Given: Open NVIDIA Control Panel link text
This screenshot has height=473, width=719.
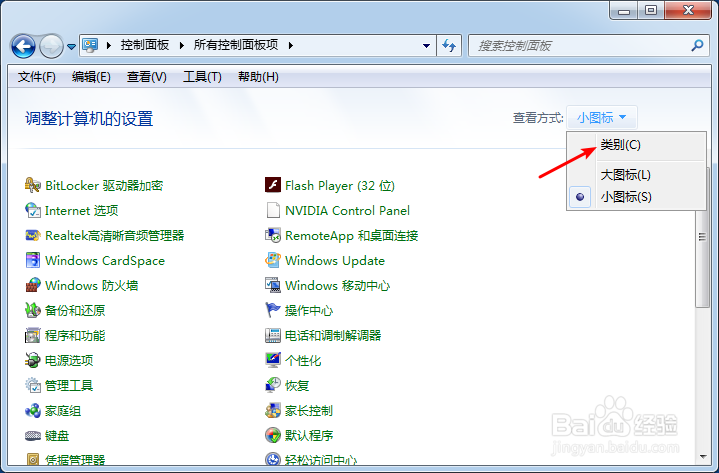Looking at the screenshot, I should click(347, 211).
